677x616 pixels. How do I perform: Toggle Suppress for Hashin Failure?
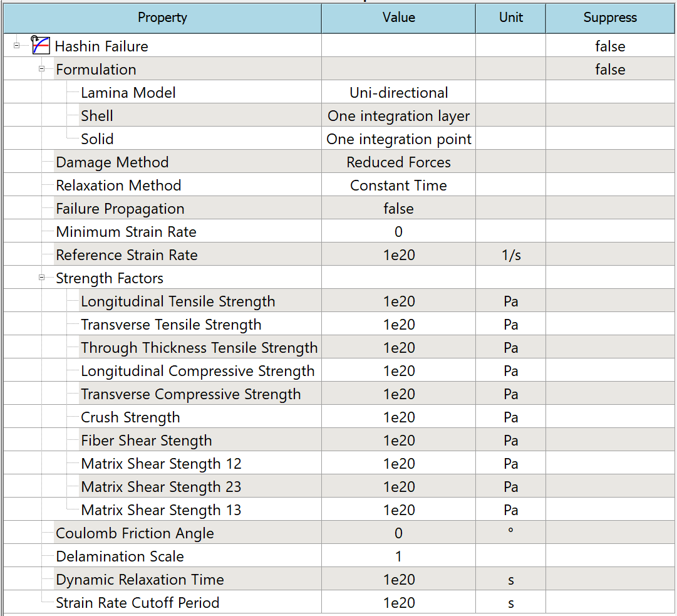(x=609, y=46)
